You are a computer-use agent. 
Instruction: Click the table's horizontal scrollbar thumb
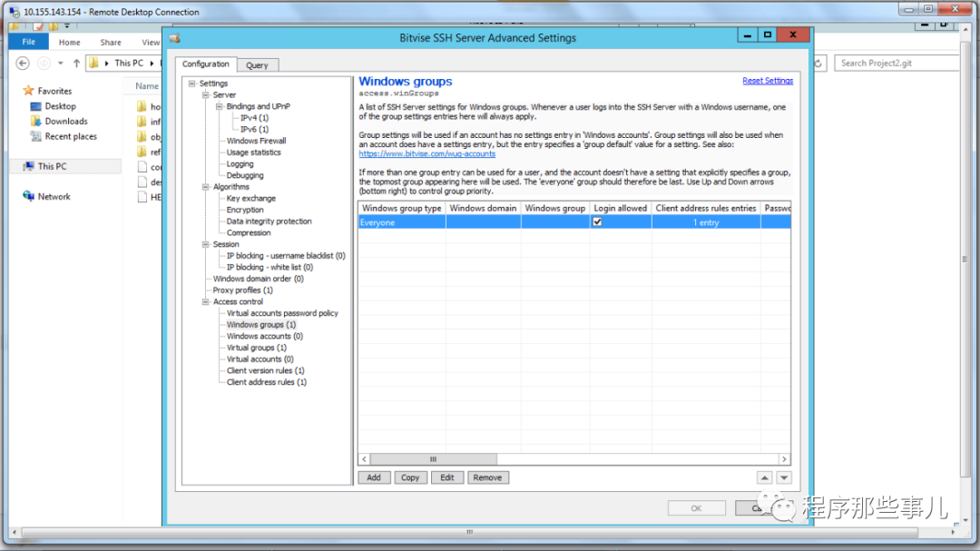click(433, 459)
